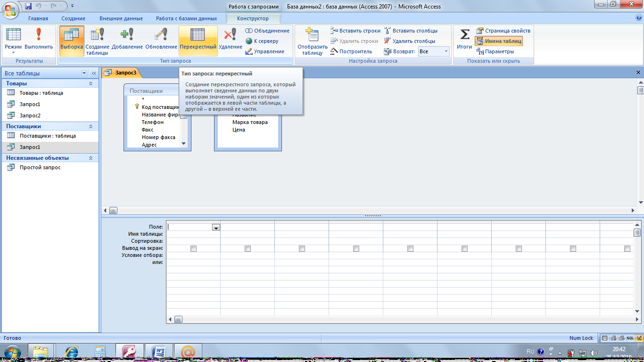Open Отобразить таблицу dialog
This screenshot has height=362, width=644.
point(312,41)
